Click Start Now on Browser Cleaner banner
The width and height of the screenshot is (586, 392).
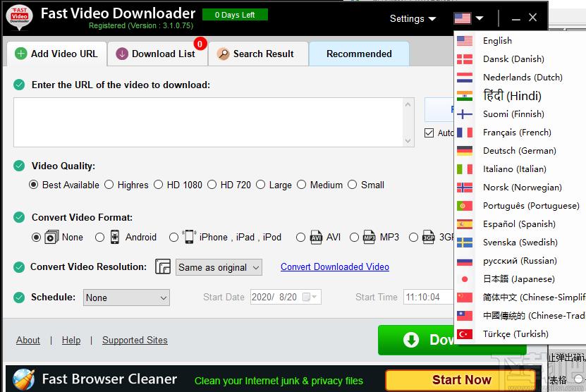(x=461, y=380)
